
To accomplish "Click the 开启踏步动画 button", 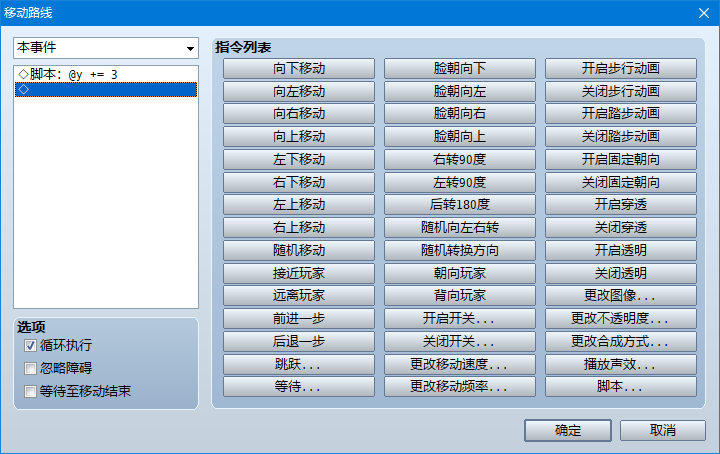I will 621,114.
